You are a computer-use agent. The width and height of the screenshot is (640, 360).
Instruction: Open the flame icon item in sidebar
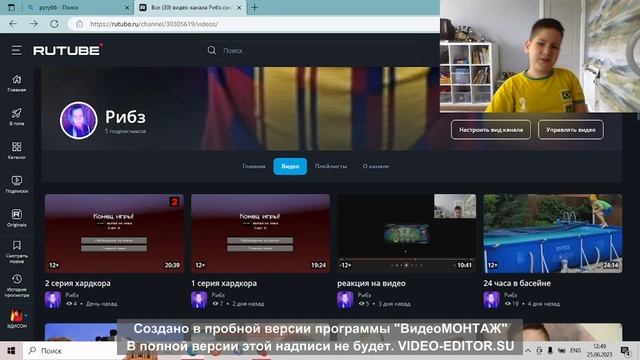point(17,319)
